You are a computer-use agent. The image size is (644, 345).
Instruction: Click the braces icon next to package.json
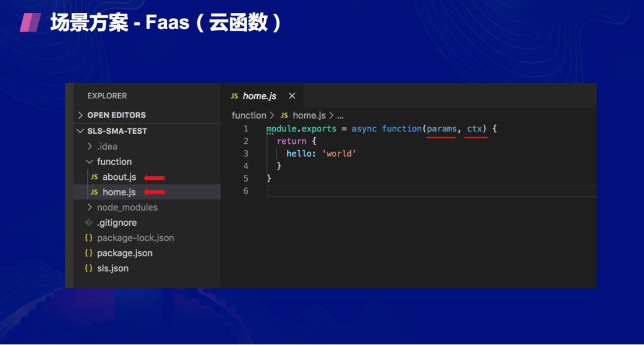tap(88, 253)
